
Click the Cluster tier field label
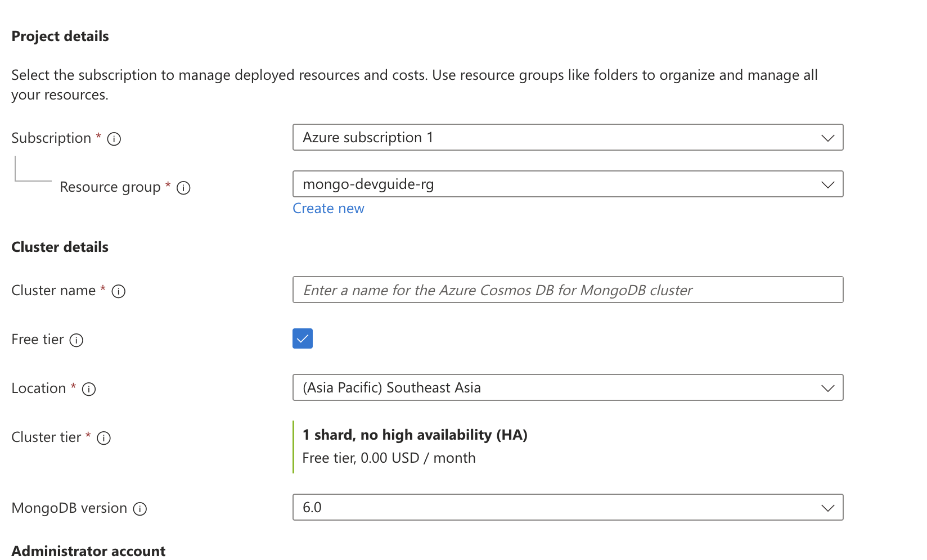click(46, 437)
